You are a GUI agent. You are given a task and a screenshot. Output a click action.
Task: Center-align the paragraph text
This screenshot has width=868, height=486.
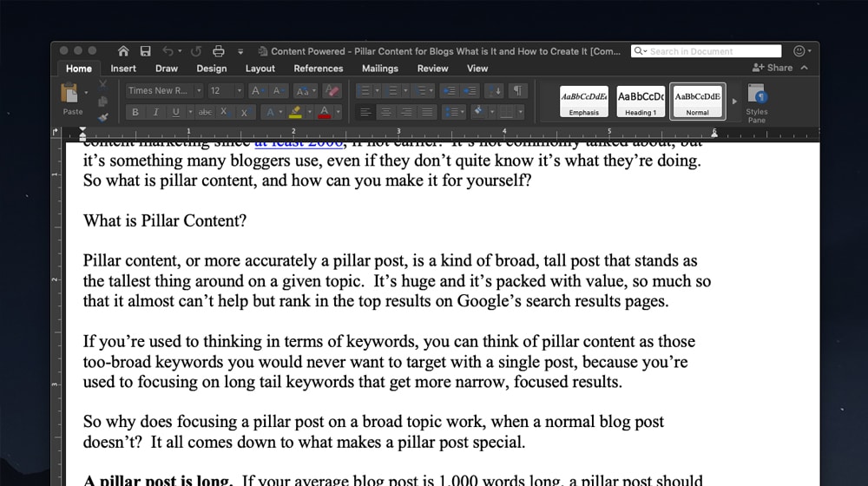tap(385, 112)
